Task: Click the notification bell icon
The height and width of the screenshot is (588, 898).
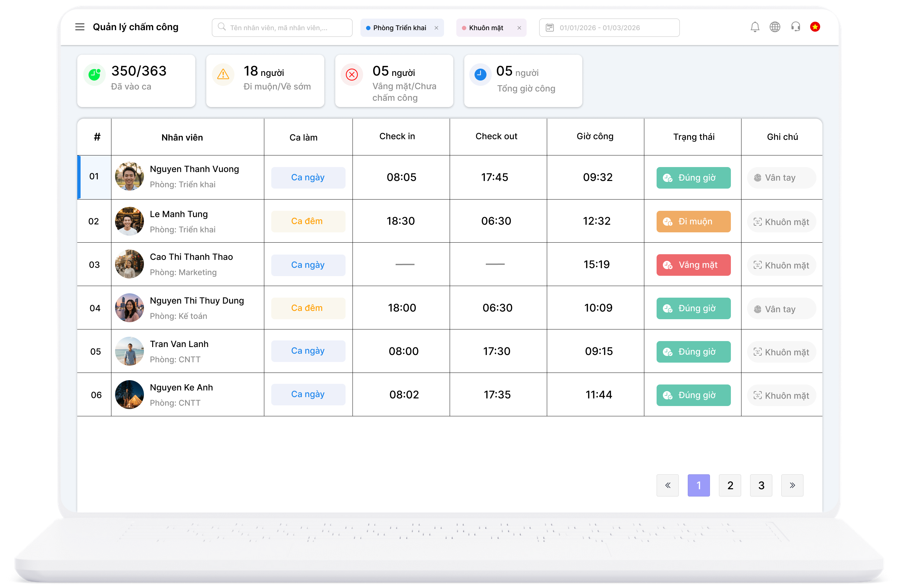Action: (x=755, y=27)
